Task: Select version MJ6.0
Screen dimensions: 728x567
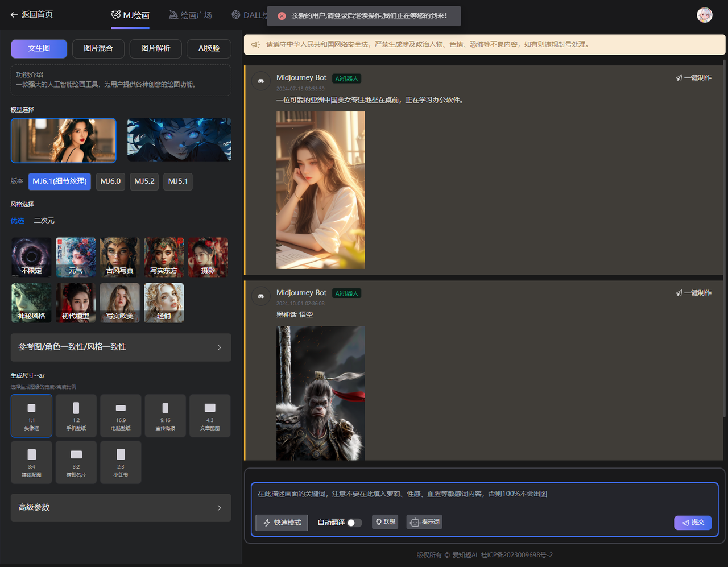Action: point(110,181)
